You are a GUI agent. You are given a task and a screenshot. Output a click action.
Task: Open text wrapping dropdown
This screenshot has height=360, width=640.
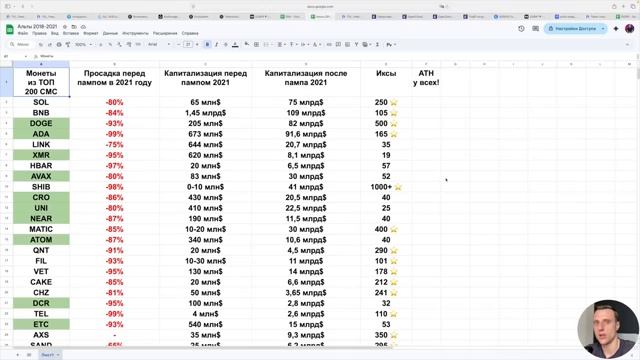(304, 44)
